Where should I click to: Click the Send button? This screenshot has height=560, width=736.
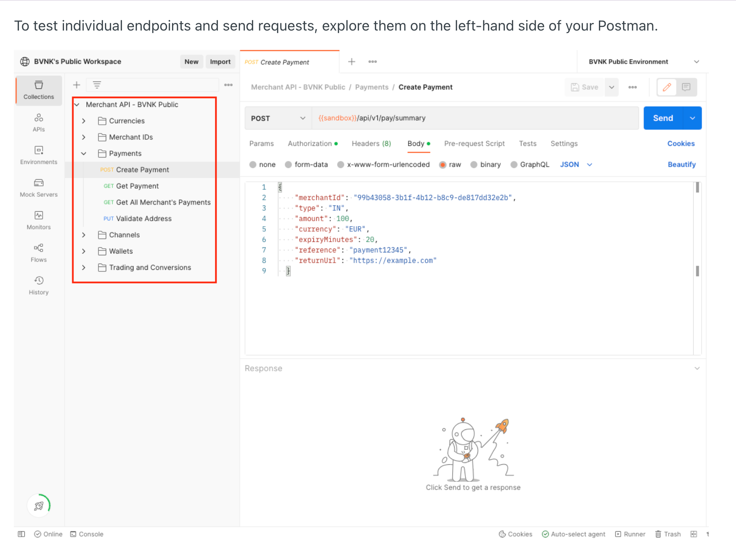point(663,118)
